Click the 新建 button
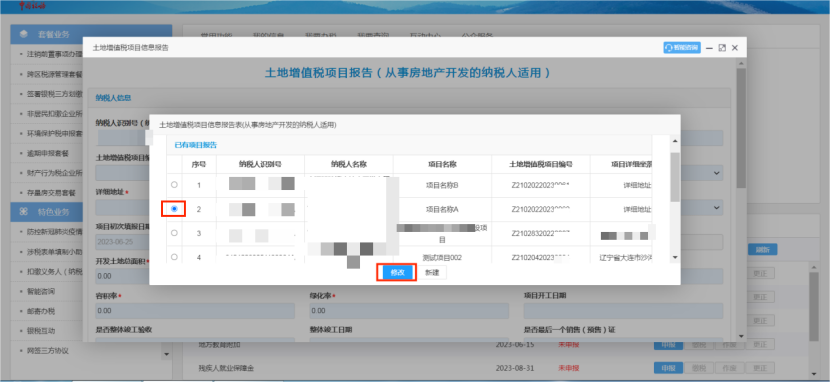Image resolution: width=830 pixels, height=382 pixels. click(432, 272)
